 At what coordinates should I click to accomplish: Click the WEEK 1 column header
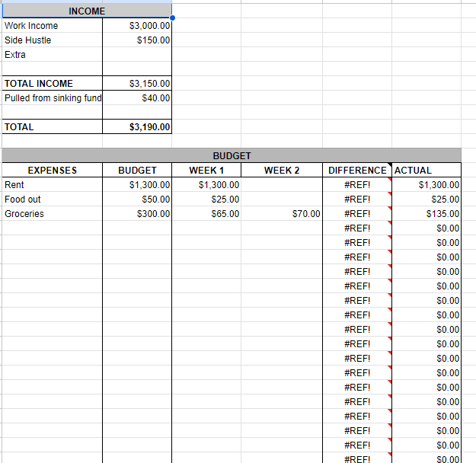point(206,170)
